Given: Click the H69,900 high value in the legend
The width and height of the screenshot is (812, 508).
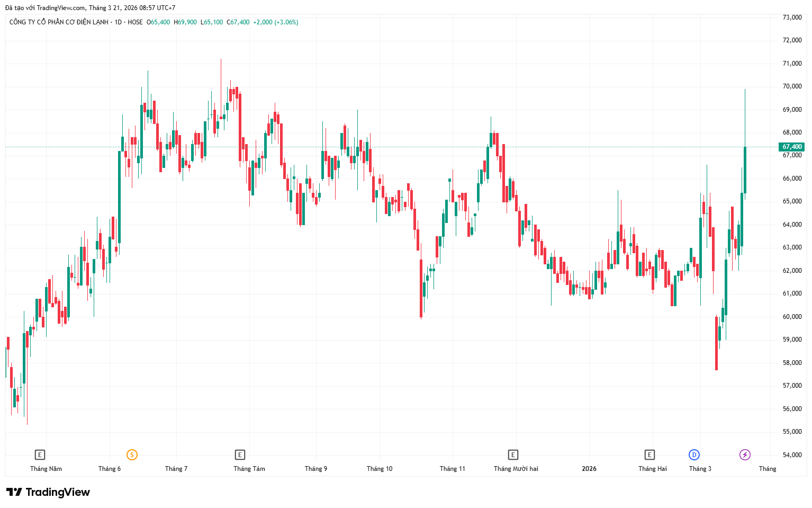Looking at the screenshot, I should [185, 22].
